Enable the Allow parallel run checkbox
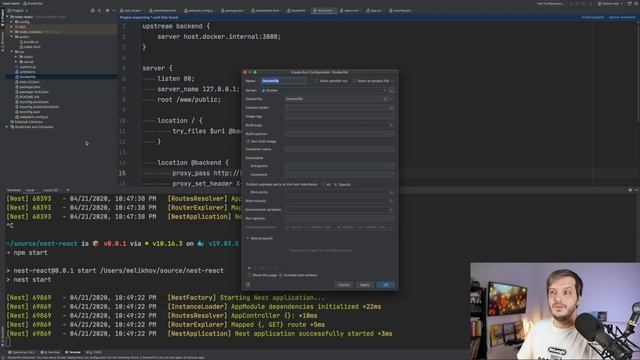The image size is (640, 360). [316, 81]
